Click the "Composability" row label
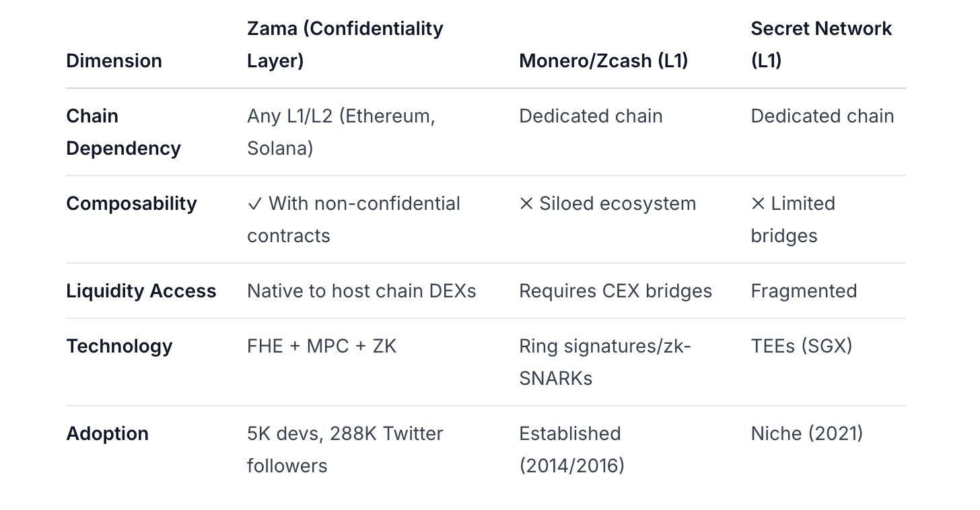Viewport: 980px width, 510px height. point(131,204)
